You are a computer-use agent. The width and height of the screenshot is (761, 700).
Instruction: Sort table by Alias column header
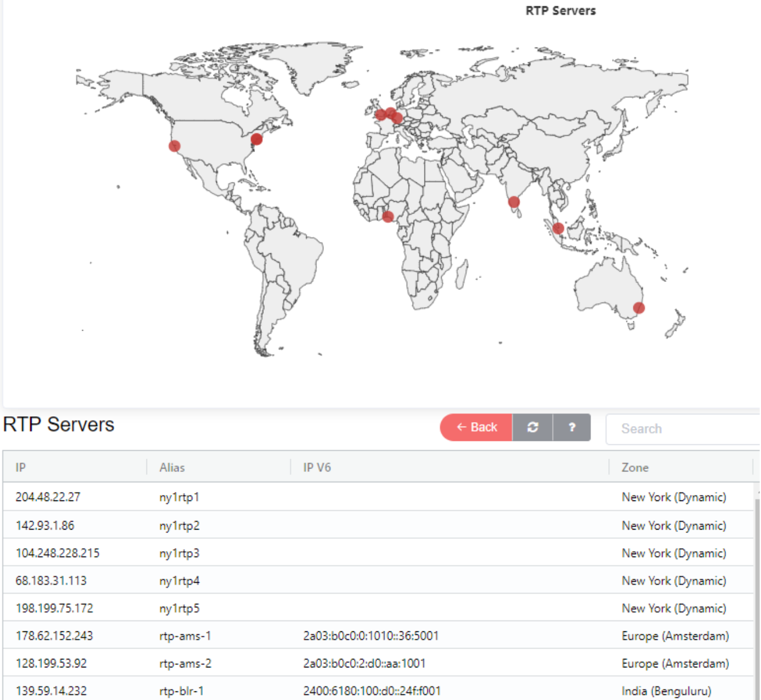172,467
